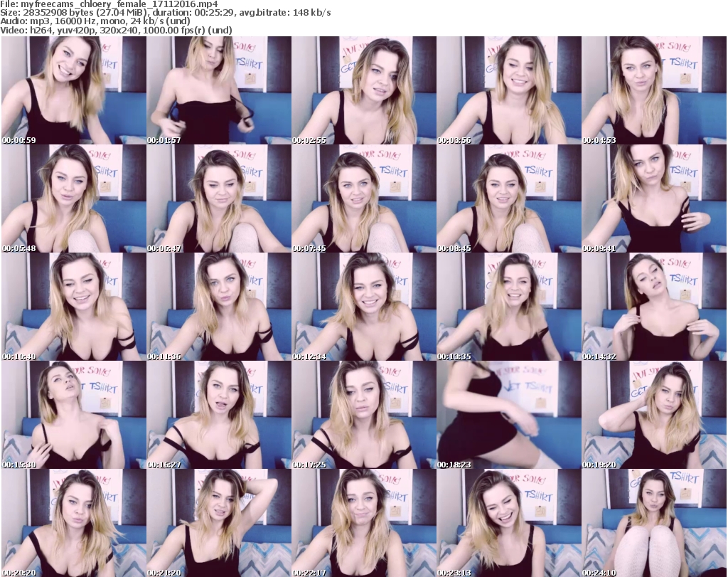Select the thumbnail at 00:08:45

pos(508,198)
